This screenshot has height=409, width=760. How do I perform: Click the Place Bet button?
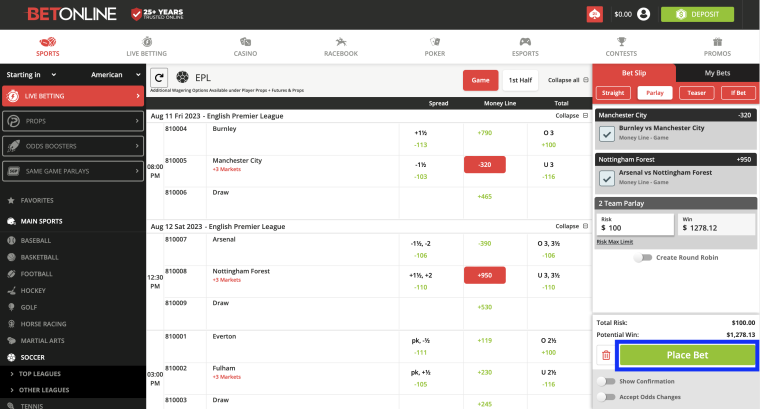click(x=687, y=355)
